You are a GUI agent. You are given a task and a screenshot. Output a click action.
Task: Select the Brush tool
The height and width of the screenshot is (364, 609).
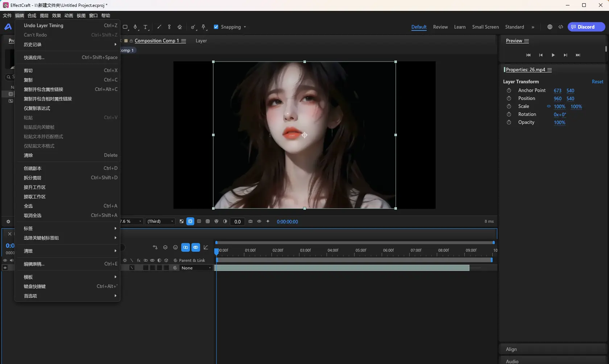pyautogui.click(x=159, y=27)
